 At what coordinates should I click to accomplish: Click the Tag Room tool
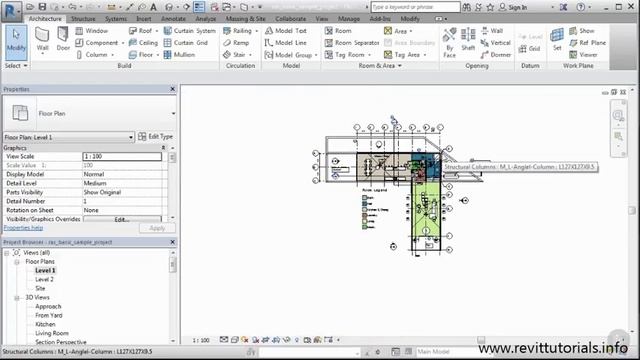pos(344,54)
